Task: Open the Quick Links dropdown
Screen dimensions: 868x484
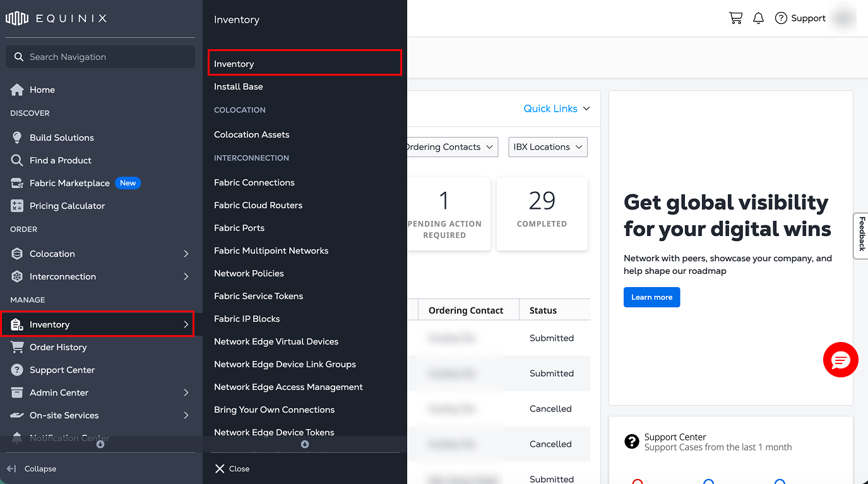Action: [x=557, y=109]
